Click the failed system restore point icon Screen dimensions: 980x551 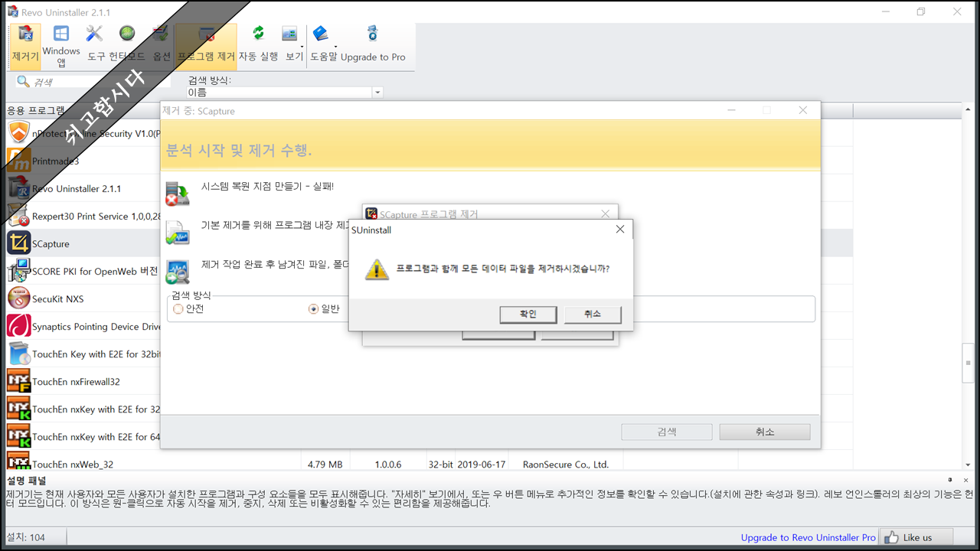(178, 194)
